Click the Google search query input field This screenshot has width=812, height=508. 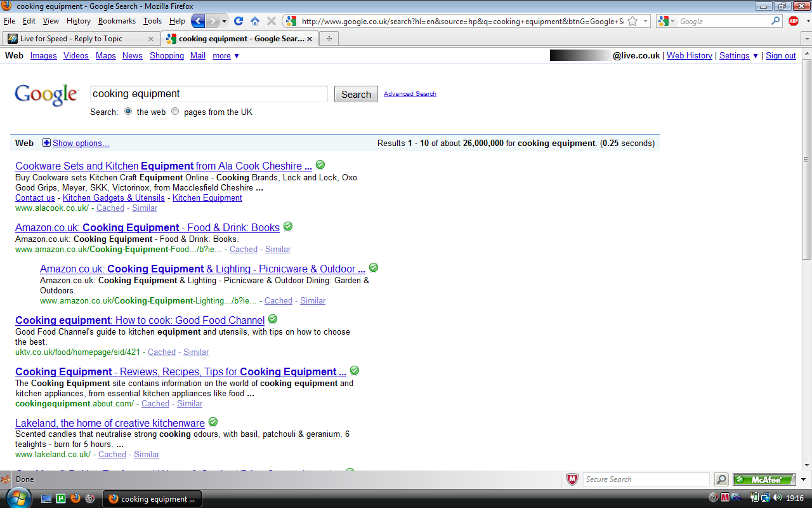pos(209,94)
